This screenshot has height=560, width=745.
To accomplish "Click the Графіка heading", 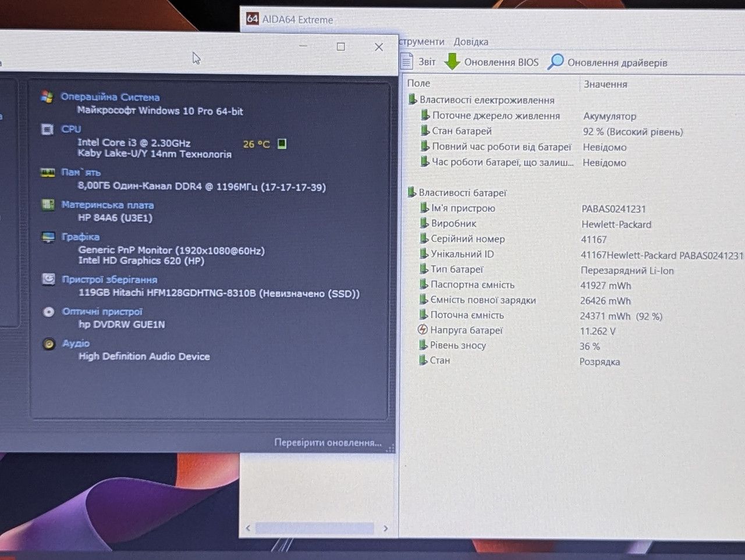I will click(x=81, y=237).
